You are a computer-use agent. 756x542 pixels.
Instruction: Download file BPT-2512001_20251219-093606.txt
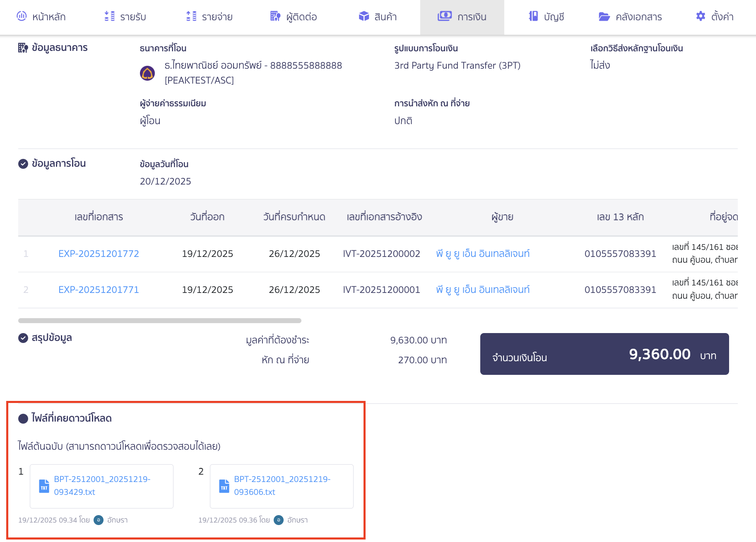pyautogui.click(x=282, y=486)
